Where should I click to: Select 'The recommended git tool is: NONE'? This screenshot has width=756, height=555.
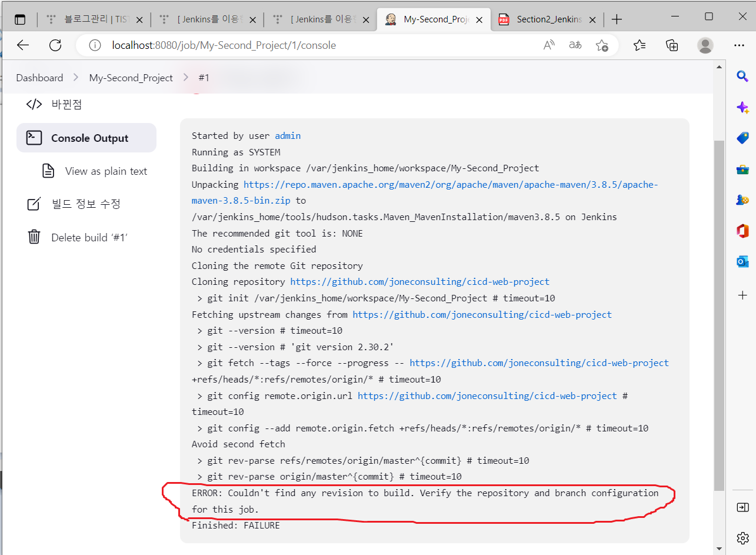pyautogui.click(x=277, y=233)
